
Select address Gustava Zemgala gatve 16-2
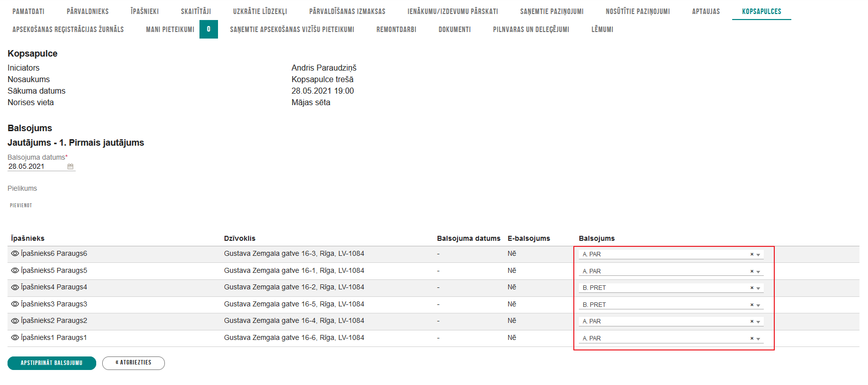click(x=294, y=287)
